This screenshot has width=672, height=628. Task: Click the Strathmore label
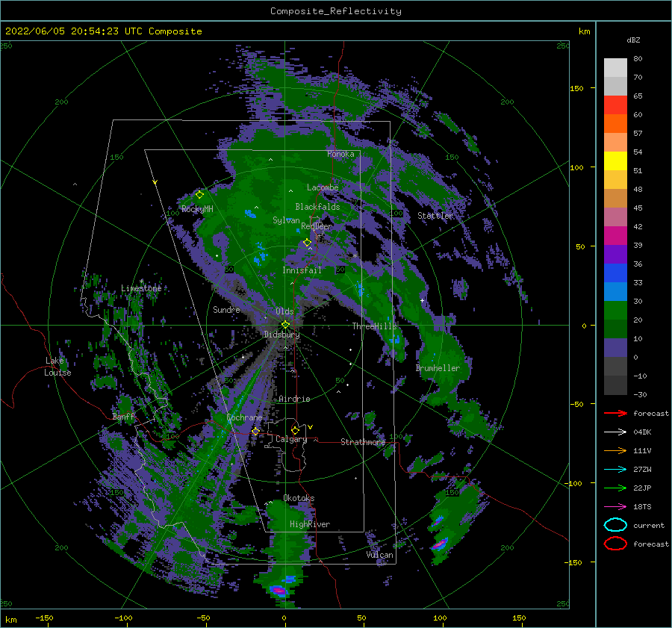click(363, 442)
